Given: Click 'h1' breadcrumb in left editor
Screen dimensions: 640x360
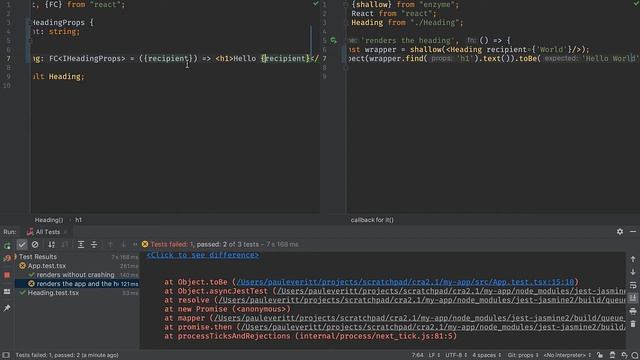Looking at the screenshot, I should coord(78,220).
